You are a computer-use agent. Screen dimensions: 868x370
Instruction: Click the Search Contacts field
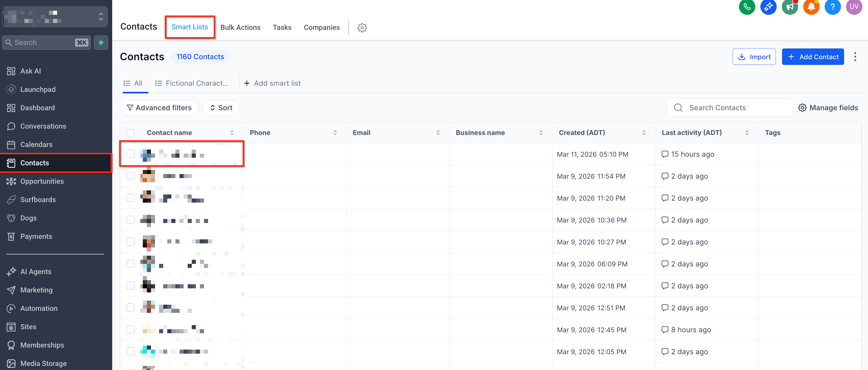click(729, 108)
